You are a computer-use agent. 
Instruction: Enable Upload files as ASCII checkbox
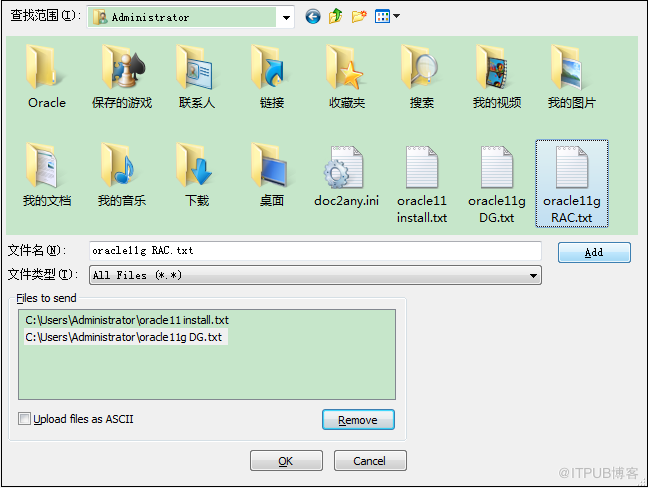pos(24,419)
